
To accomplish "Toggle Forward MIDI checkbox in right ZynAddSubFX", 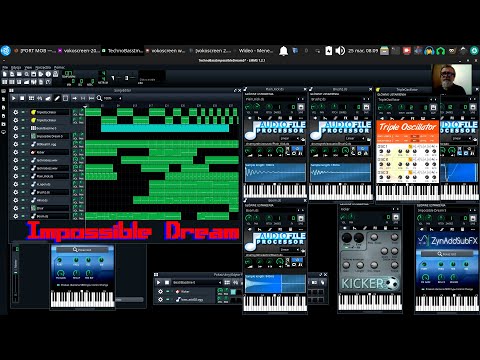I will [x=423, y=289].
